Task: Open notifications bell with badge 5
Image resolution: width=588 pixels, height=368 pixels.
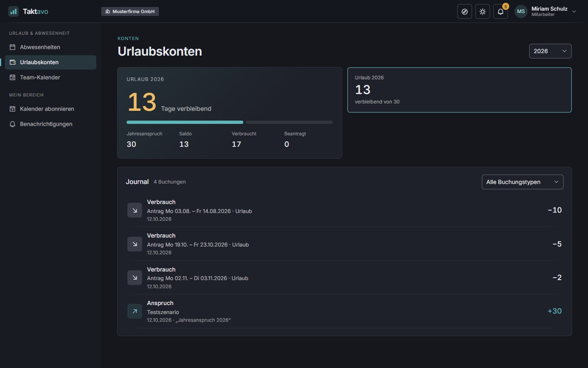Action: (501, 11)
